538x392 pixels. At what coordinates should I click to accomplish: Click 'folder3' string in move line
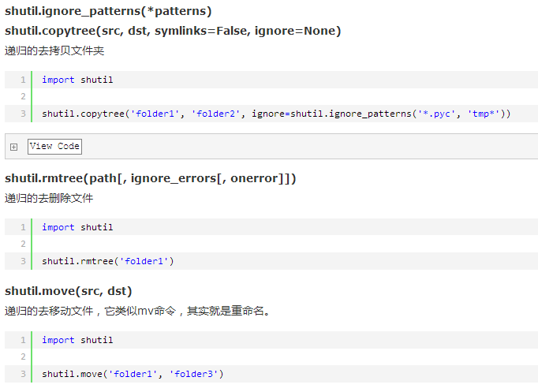(x=193, y=374)
